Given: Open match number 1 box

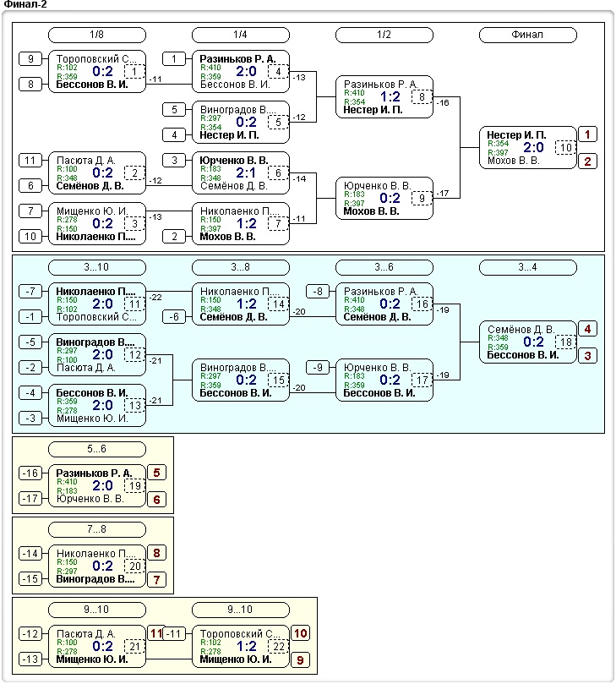Looking at the screenshot, I should [x=134, y=72].
